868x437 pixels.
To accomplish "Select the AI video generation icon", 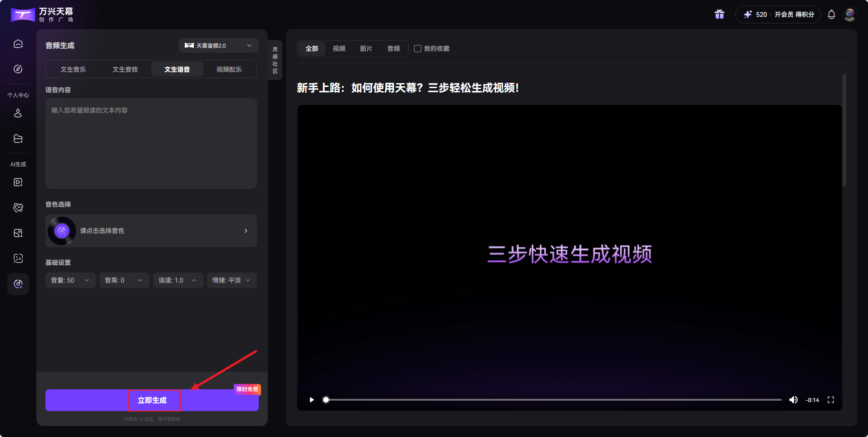I will click(18, 182).
